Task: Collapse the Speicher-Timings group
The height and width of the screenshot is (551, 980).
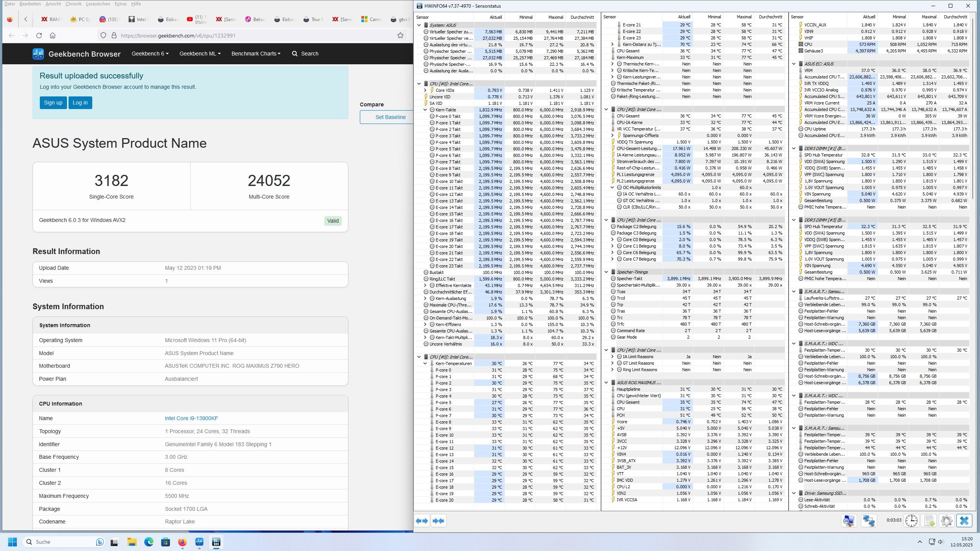Action: [606, 272]
